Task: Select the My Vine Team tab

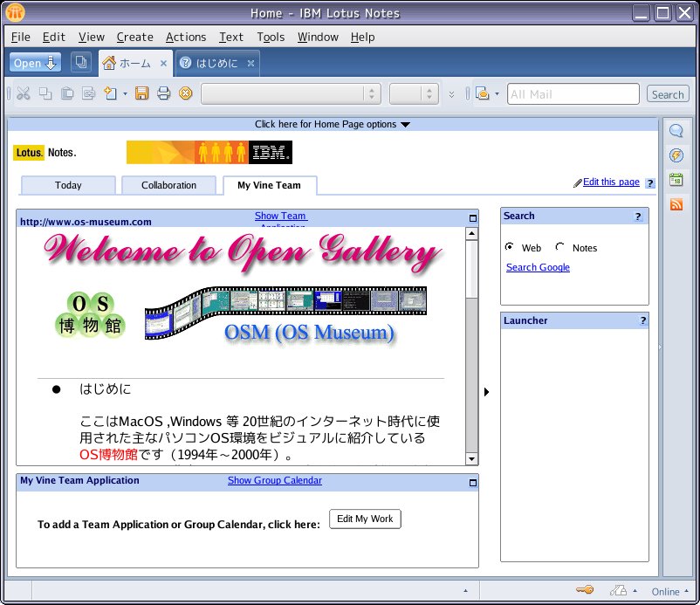Action: click(269, 185)
